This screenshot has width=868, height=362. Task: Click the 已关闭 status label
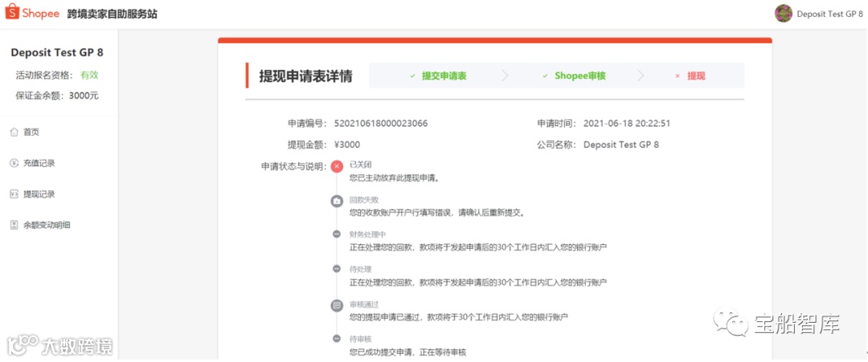[361, 165]
